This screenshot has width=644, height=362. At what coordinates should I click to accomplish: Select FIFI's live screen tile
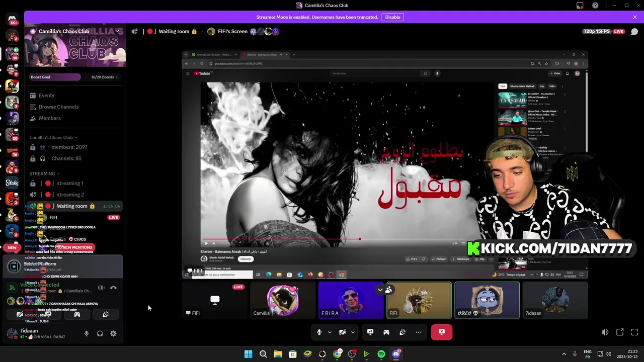(215, 300)
